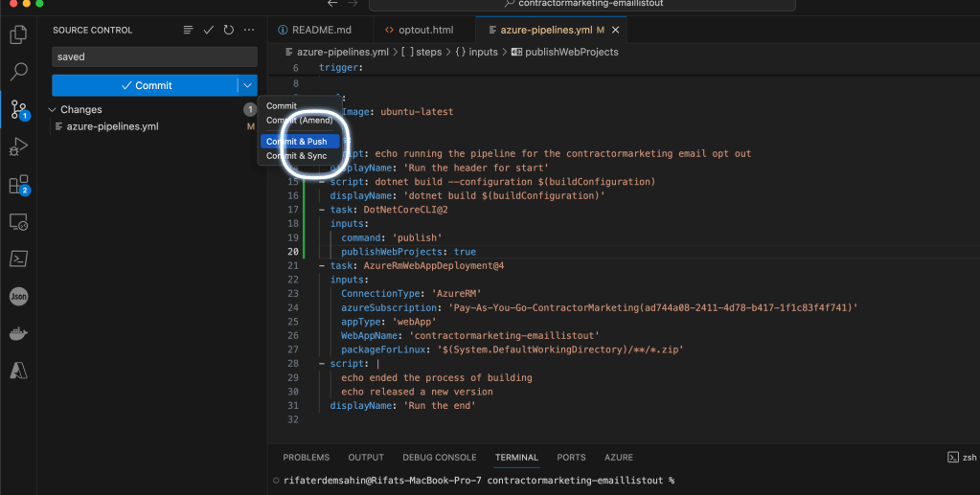Open the Azure view in activity bar
The height and width of the screenshot is (495, 980).
tap(18, 371)
